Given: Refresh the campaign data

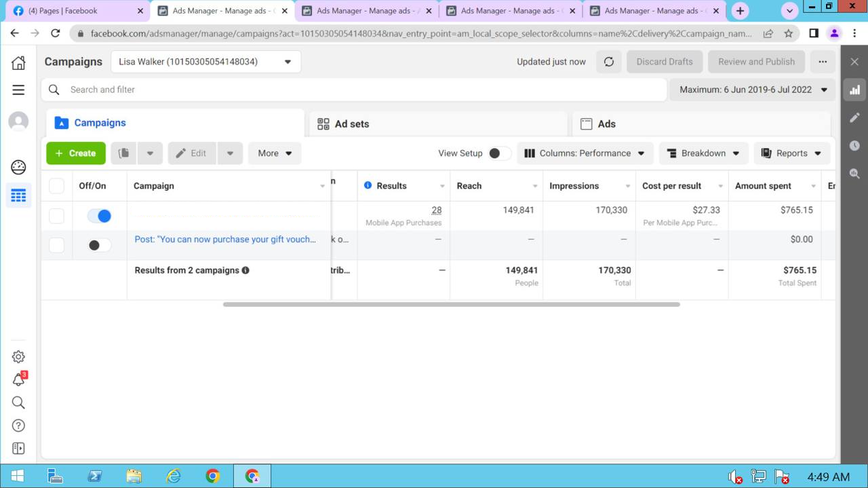Looking at the screenshot, I should click(x=609, y=62).
